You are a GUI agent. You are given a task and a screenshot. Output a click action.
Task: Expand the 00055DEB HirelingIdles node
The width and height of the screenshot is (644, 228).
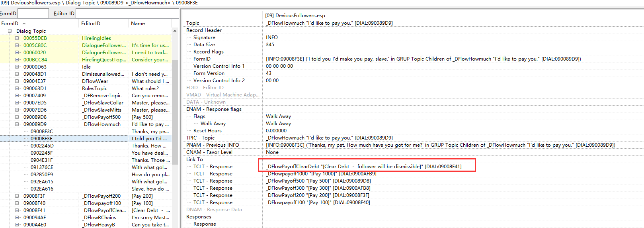[17, 38]
